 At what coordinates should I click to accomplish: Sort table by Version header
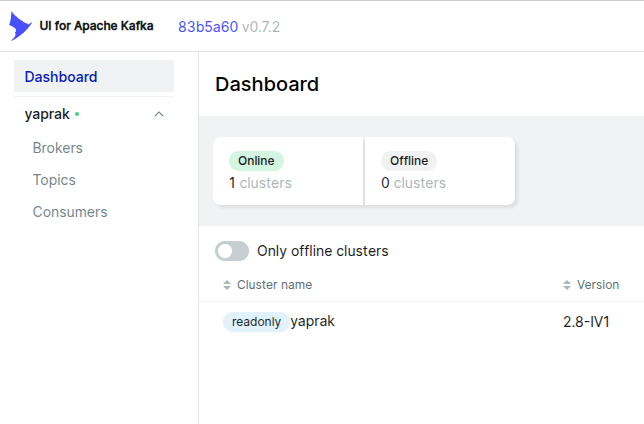click(598, 285)
